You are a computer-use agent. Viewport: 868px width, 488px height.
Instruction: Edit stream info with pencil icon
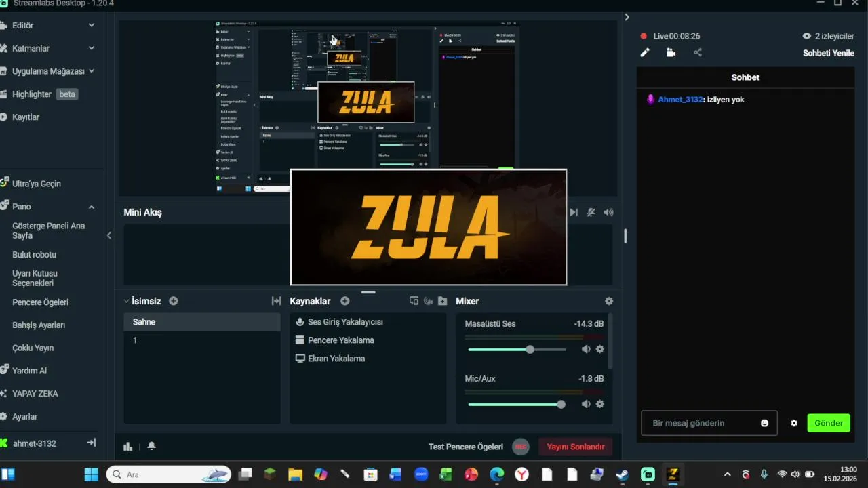pyautogui.click(x=645, y=53)
